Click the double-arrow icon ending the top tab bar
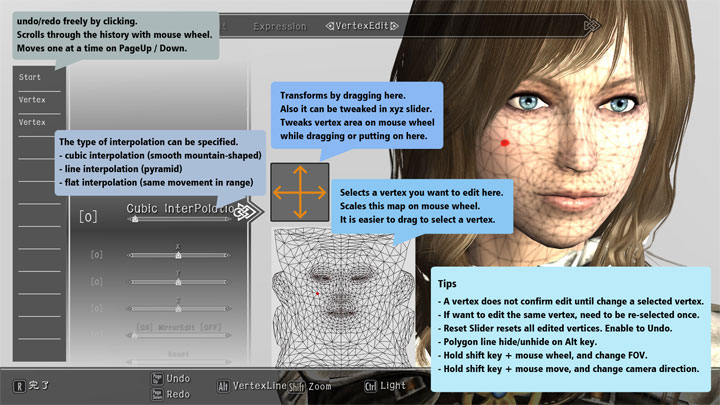The image size is (720, 405). pyautogui.click(x=592, y=26)
